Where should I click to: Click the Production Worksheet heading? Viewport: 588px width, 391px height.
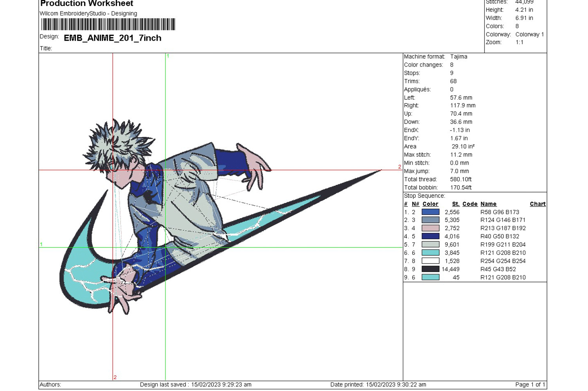click(x=87, y=4)
